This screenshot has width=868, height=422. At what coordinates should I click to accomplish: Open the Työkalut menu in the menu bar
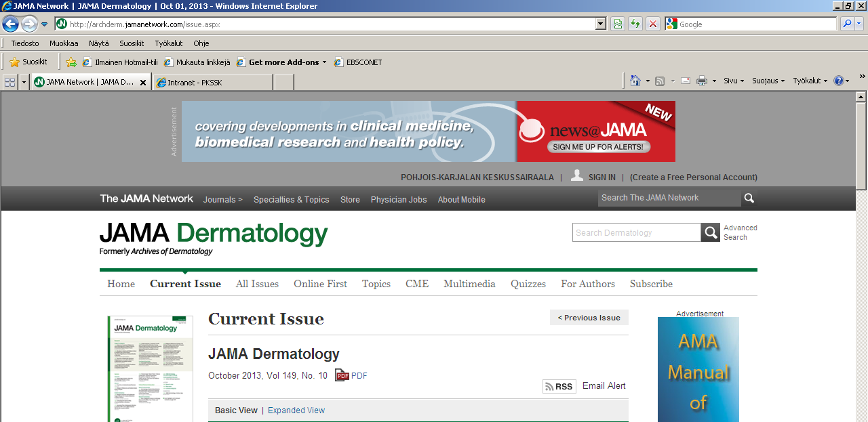click(169, 43)
